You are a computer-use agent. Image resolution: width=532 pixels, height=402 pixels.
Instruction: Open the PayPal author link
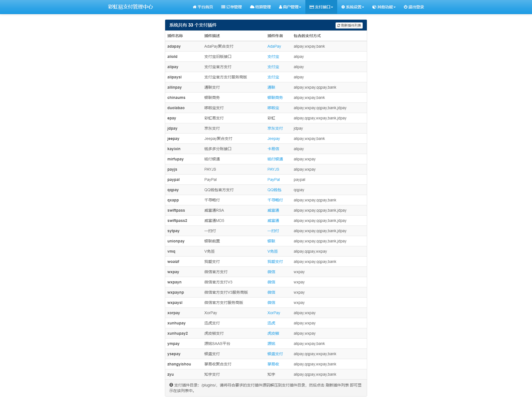point(273,180)
